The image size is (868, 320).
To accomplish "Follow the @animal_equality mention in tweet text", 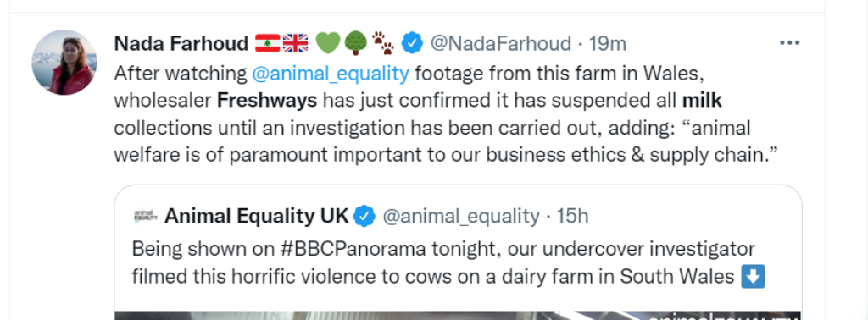I will [331, 73].
